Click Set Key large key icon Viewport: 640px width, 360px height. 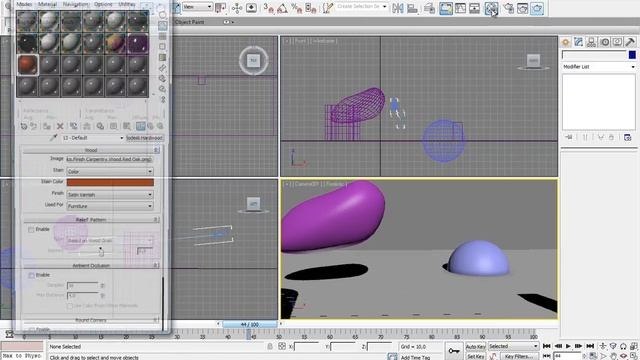[x=454, y=351]
